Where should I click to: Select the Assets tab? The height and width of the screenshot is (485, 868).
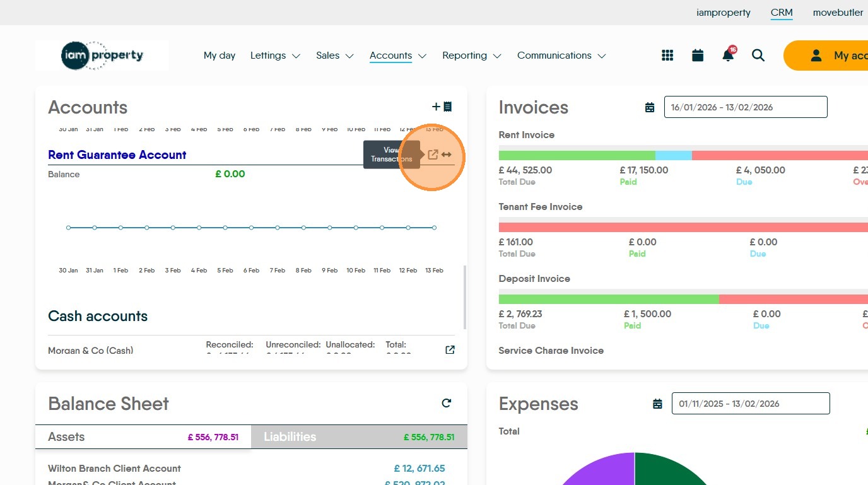pyautogui.click(x=143, y=436)
